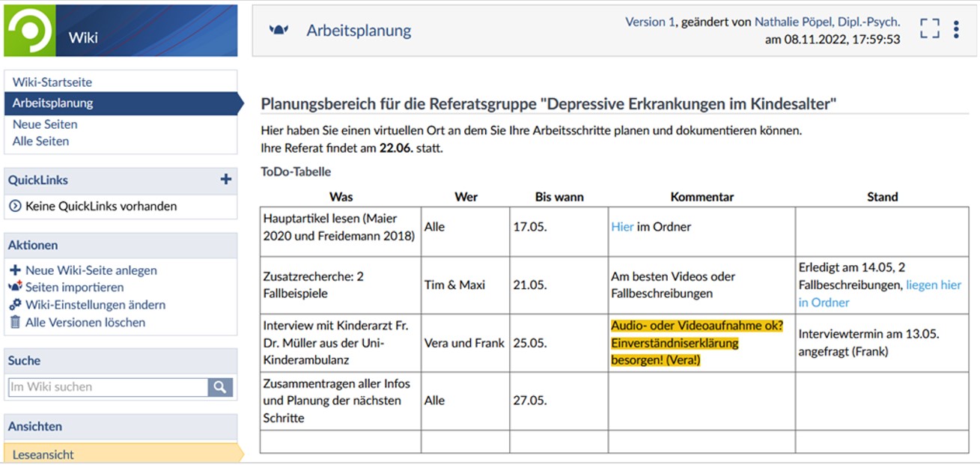Screen dimensions: 980x465
Task: Go to Neue Seiten
Action: [x=45, y=124]
